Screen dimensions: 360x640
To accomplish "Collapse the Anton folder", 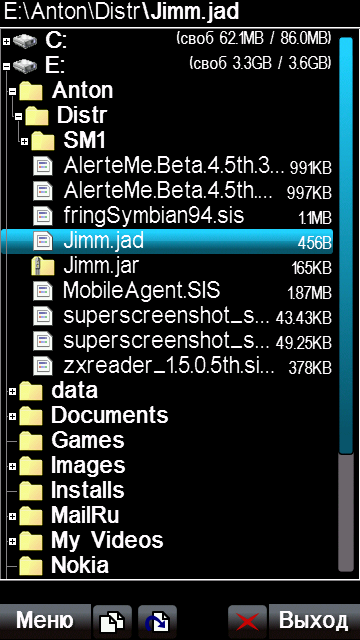I will pyautogui.click(x=12, y=91).
